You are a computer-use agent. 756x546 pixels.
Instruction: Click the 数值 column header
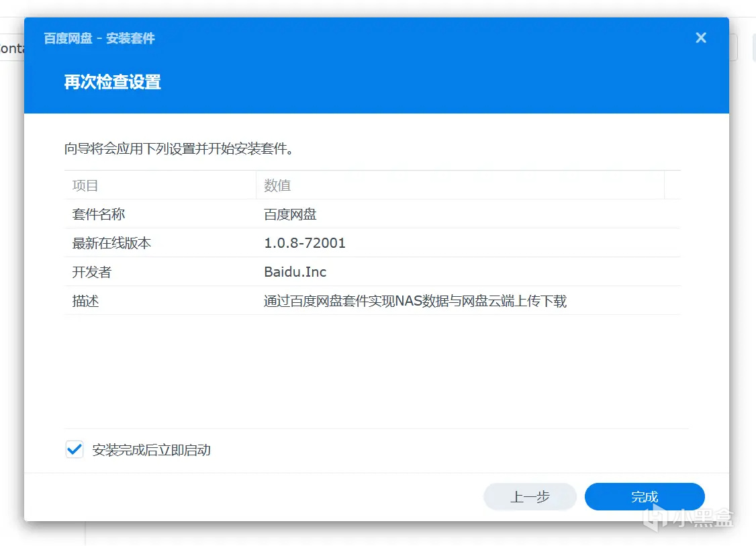(460, 185)
